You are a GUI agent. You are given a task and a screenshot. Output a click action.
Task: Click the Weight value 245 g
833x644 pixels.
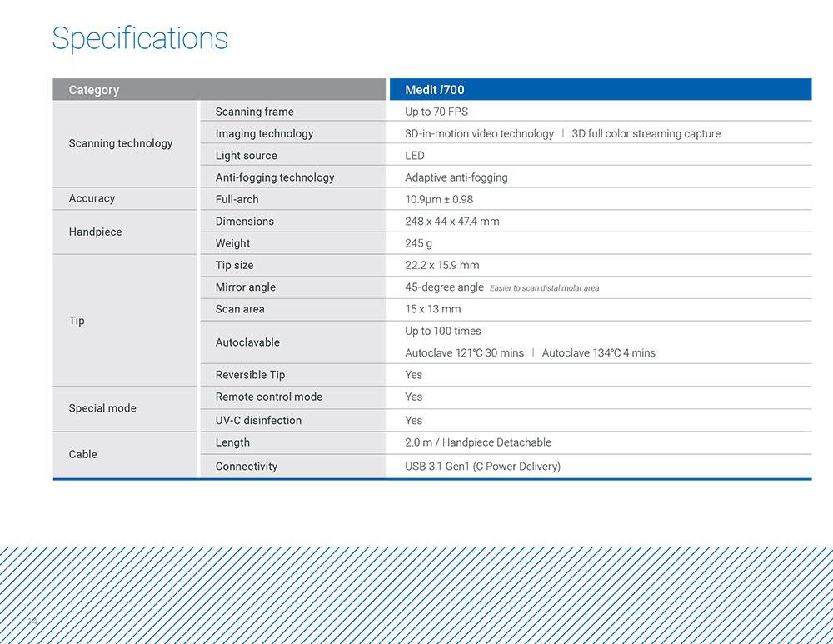pos(418,243)
